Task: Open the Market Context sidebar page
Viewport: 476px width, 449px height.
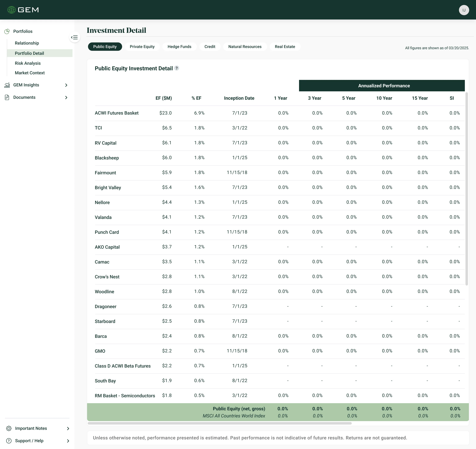Action: tap(30, 73)
